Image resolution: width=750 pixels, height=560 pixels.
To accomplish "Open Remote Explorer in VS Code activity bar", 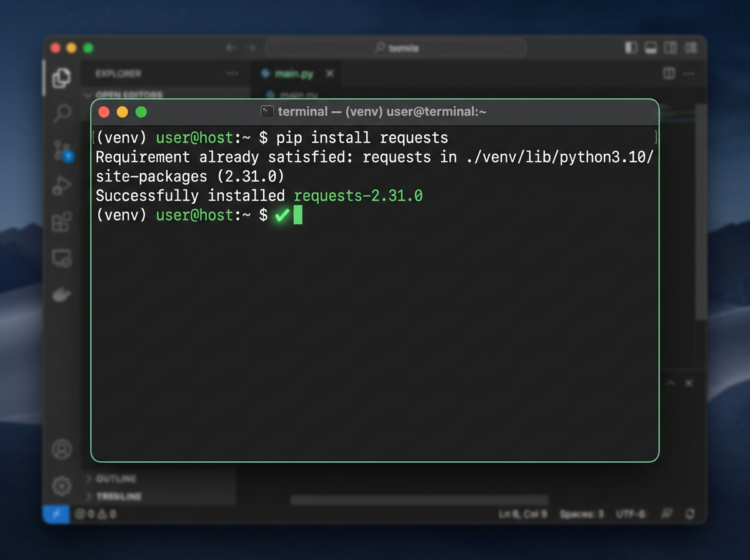I will [62, 258].
